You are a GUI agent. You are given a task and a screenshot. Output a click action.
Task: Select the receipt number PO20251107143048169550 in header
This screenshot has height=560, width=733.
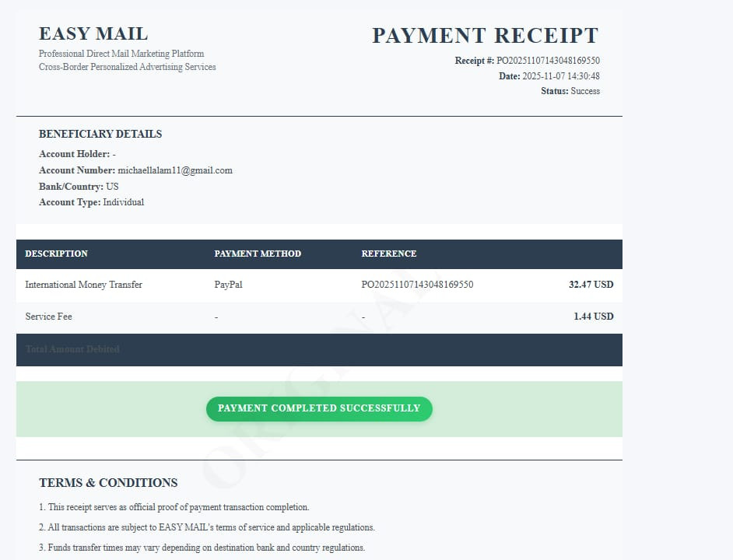click(x=548, y=61)
